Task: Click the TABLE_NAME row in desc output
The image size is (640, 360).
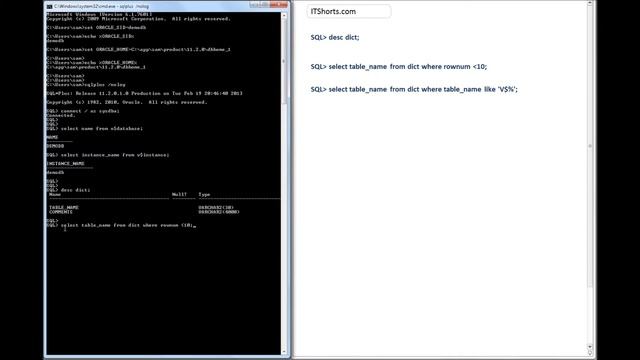Action: pos(141,208)
